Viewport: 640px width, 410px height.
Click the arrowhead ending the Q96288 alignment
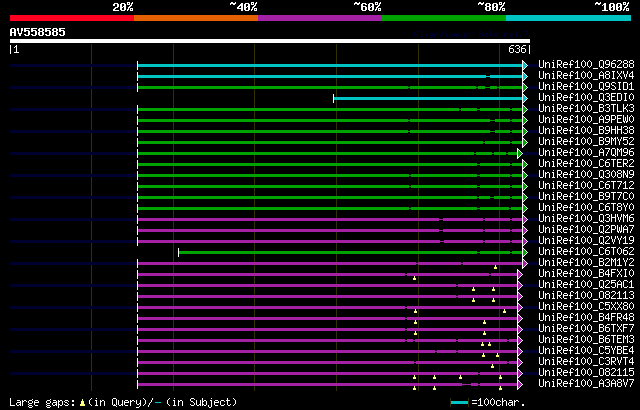pos(525,65)
